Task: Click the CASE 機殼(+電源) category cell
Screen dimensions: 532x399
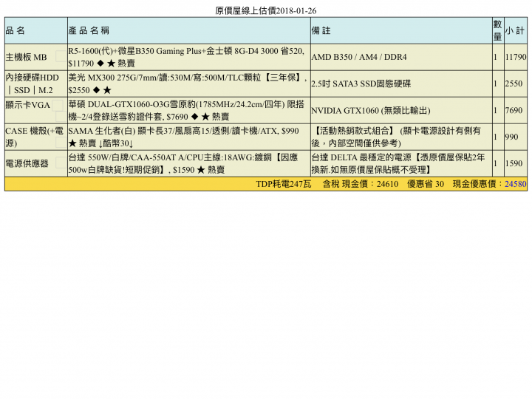Action: pos(36,137)
